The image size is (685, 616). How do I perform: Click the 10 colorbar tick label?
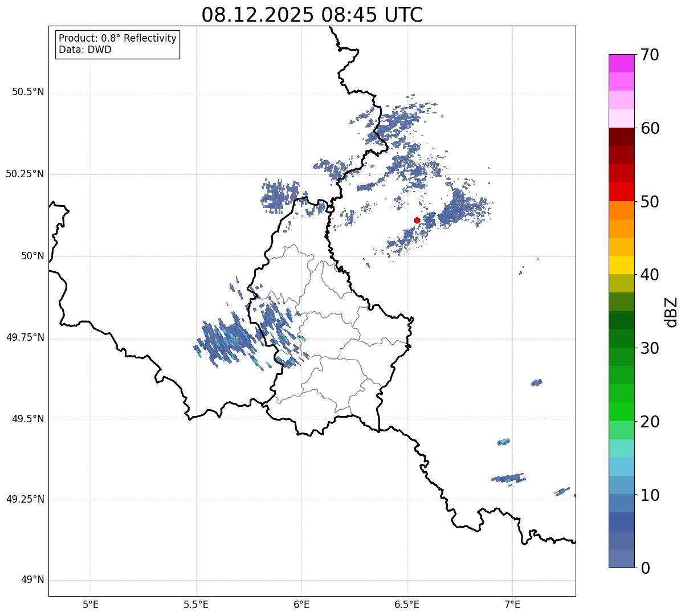coord(650,495)
